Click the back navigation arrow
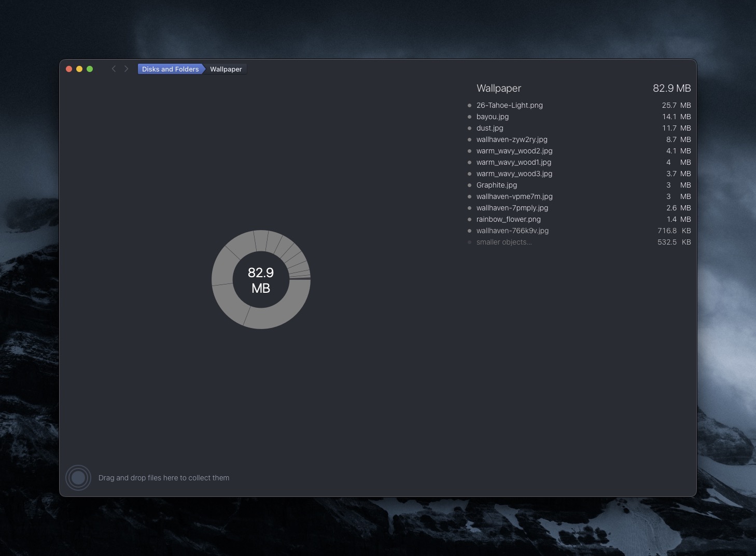Image resolution: width=756 pixels, height=556 pixels. [x=114, y=68]
